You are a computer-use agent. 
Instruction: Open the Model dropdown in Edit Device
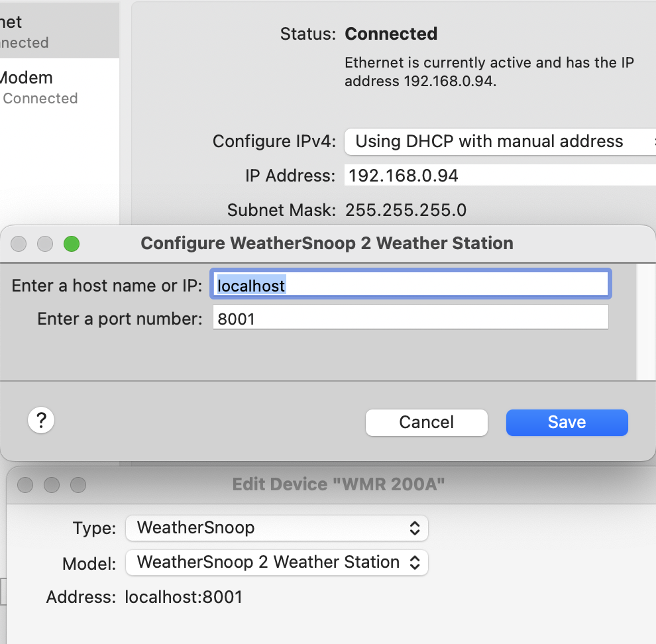[x=276, y=563]
